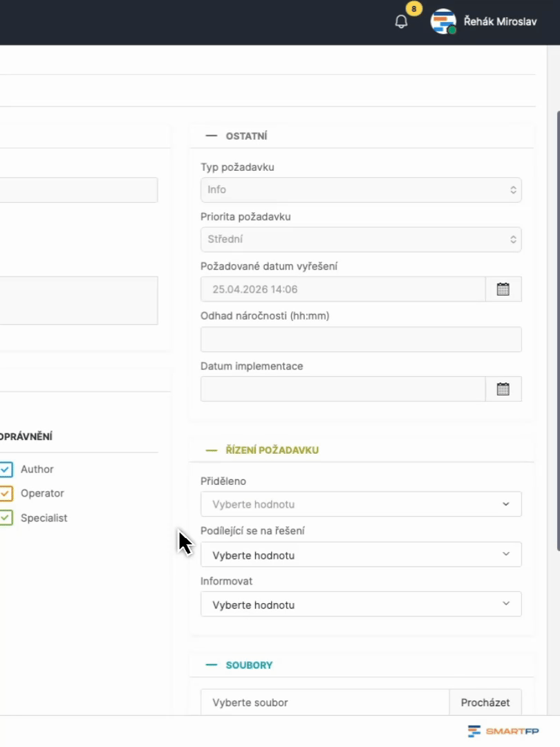Screen dimensions: 560x747
Task: Click the SmartFP logo in footer
Action: coord(503,731)
